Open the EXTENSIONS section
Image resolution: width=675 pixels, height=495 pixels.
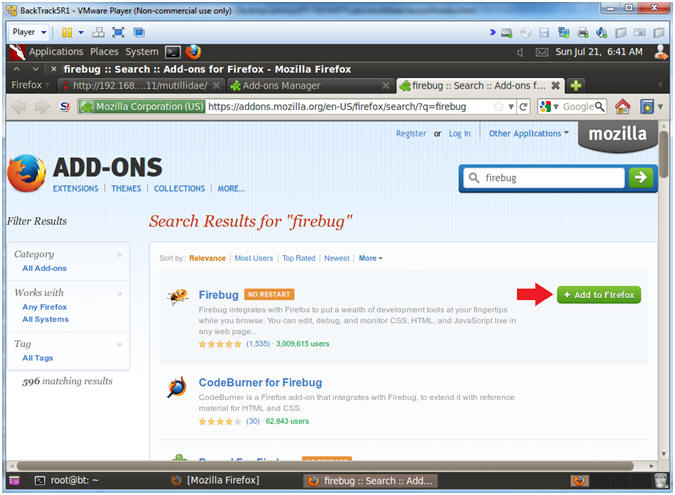76,189
